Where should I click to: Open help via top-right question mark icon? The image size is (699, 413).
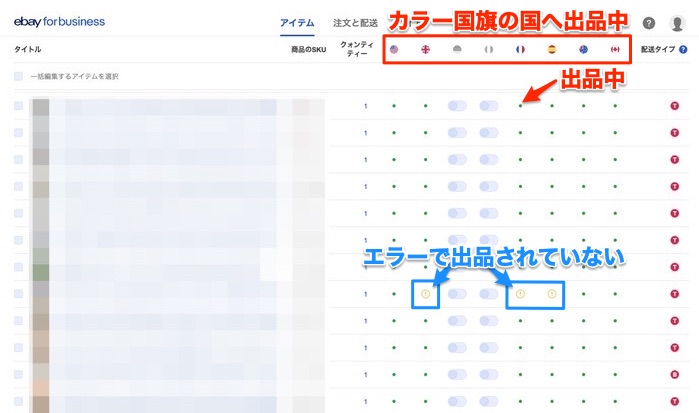(649, 23)
